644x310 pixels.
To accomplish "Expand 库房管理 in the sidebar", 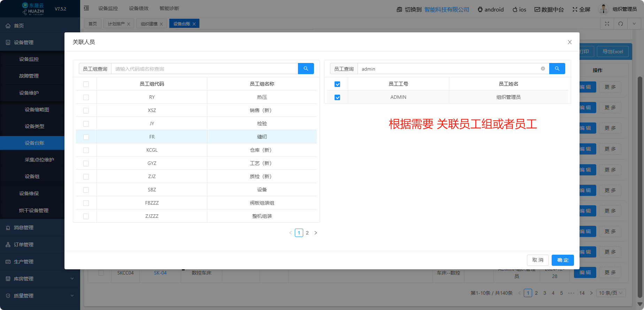I will (x=40, y=279).
